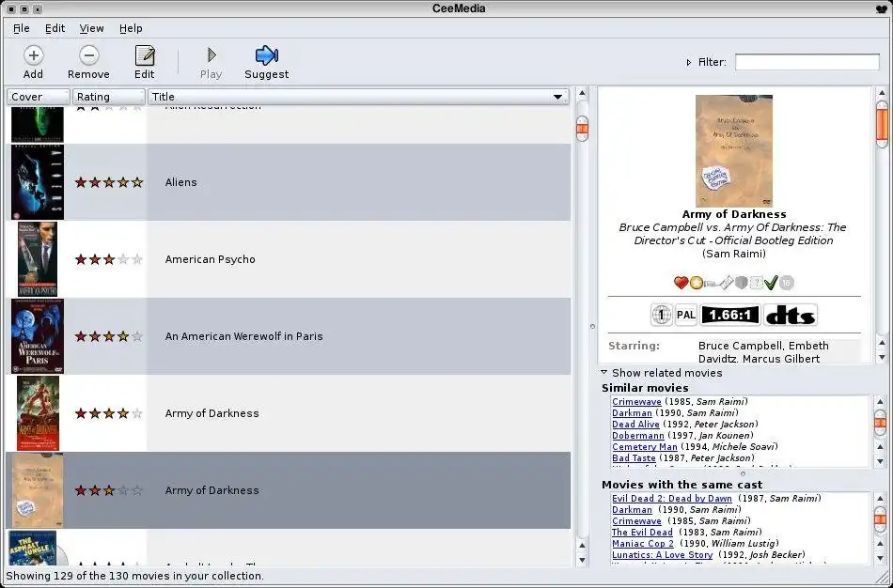893x588 pixels.
Task: Click the red heart favorite icon
Action: click(681, 283)
